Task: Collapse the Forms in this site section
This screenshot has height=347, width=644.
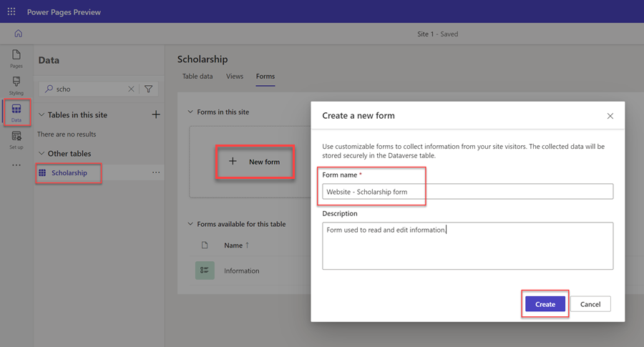Action: coord(190,112)
